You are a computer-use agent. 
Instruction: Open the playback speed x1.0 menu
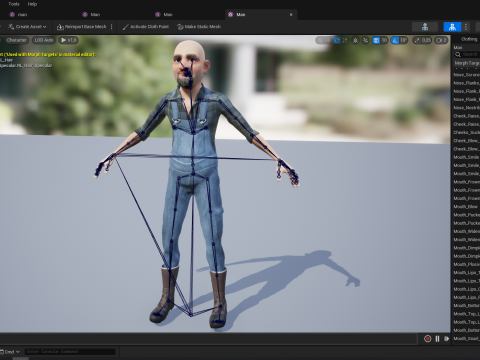(x=69, y=40)
